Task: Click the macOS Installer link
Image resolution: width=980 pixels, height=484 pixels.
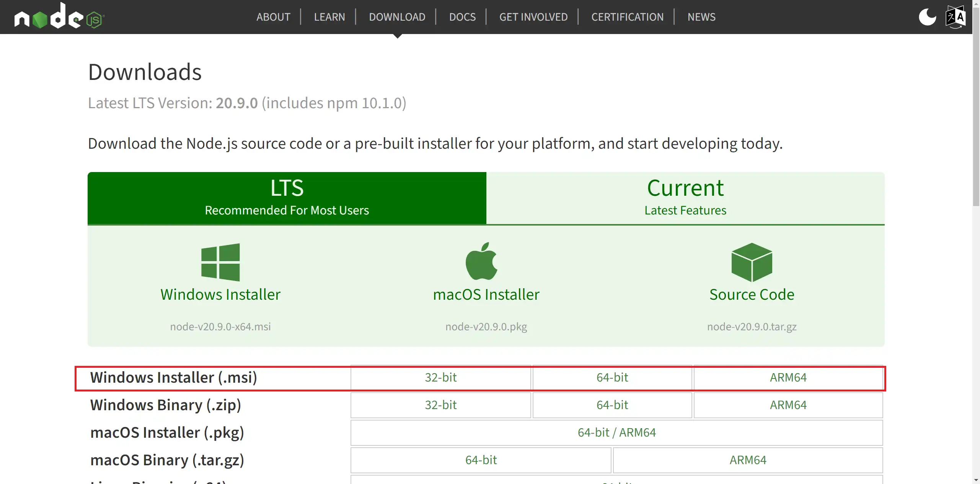Action: coord(486,294)
